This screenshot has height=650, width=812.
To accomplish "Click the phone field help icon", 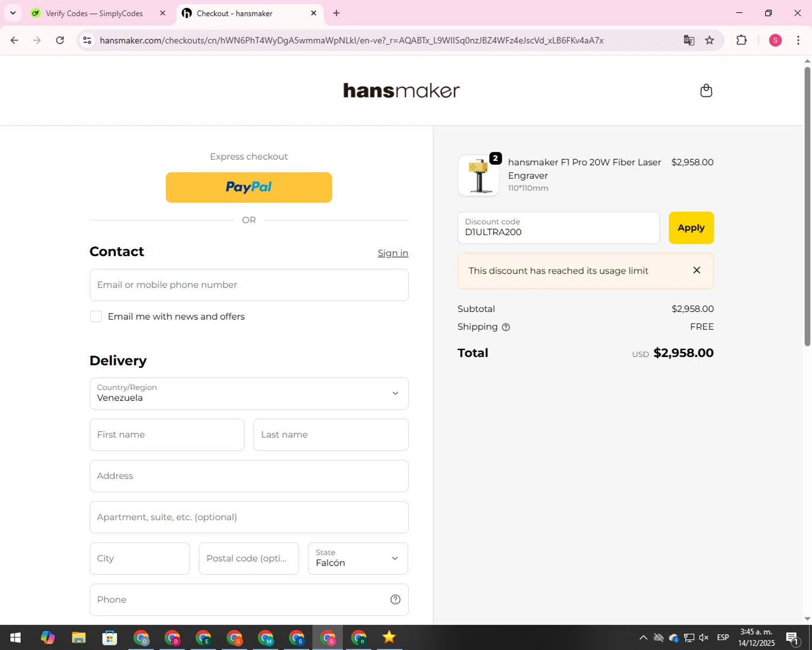I will [x=396, y=600].
